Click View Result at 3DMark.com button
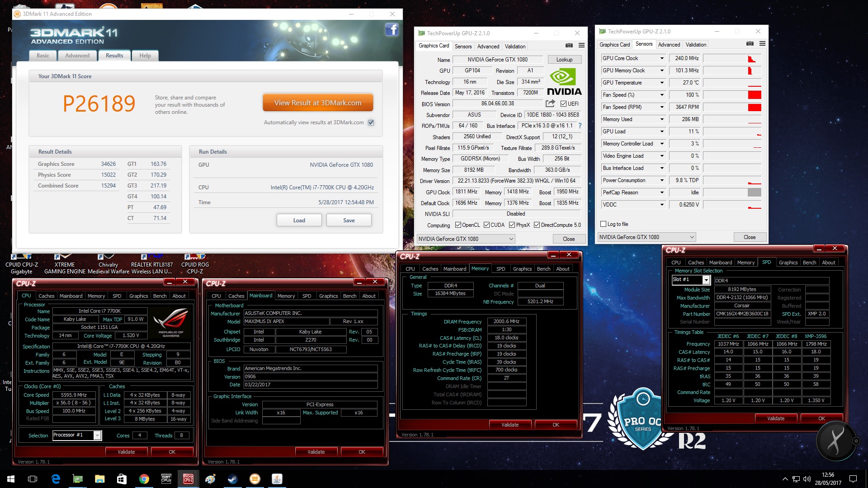This screenshot has height=488, width=868. pos(318,103)
